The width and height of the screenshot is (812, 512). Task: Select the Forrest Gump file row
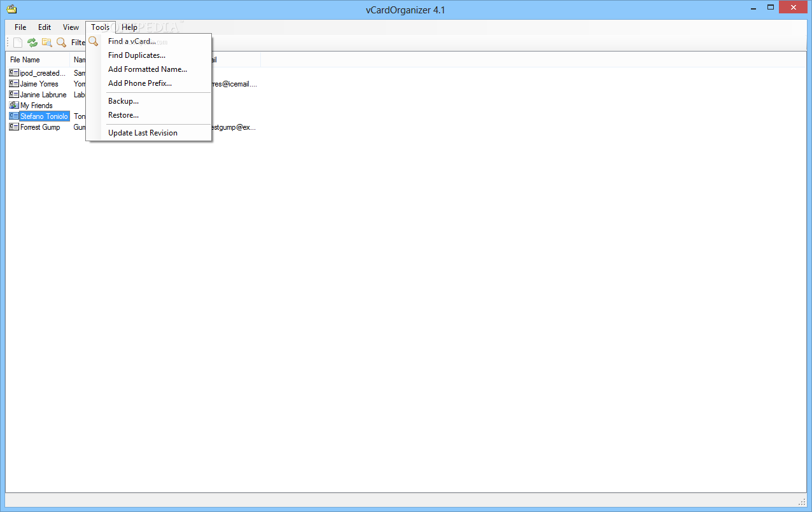click(x=40, y=127)
